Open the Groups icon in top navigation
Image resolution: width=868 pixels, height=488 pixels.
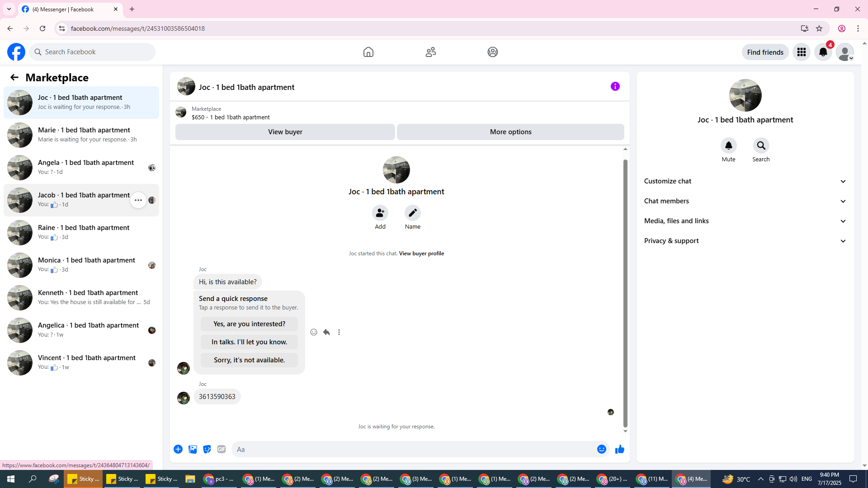click(493, 52)
